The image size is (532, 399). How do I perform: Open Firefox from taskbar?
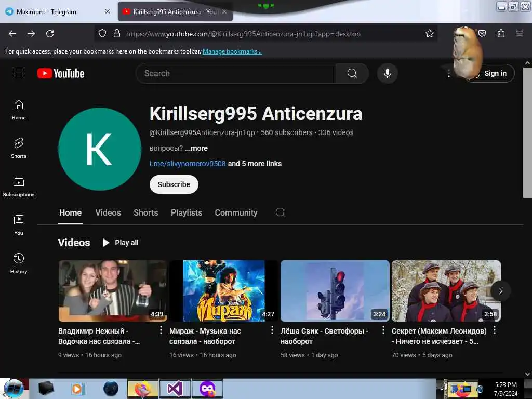(x=143, y=389)
